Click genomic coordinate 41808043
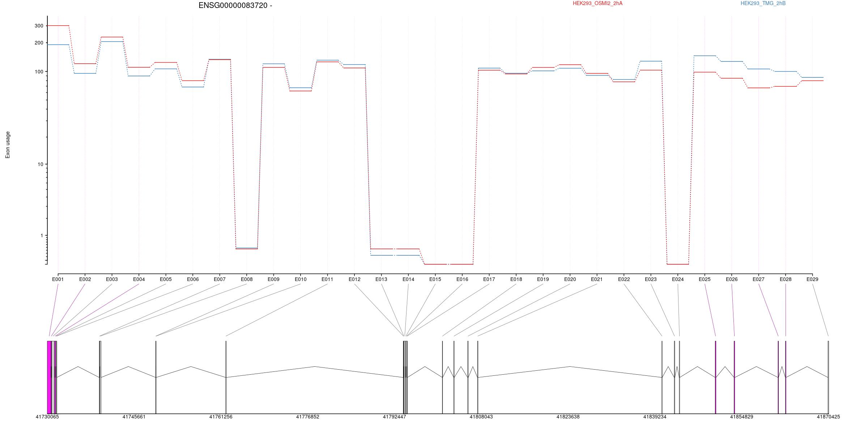 coord(481,417)
